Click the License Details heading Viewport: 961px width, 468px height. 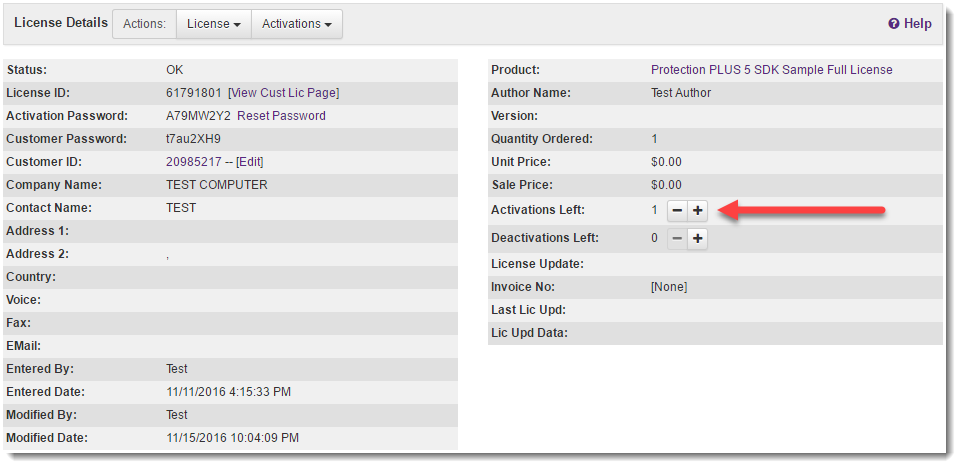click(61, 23)
